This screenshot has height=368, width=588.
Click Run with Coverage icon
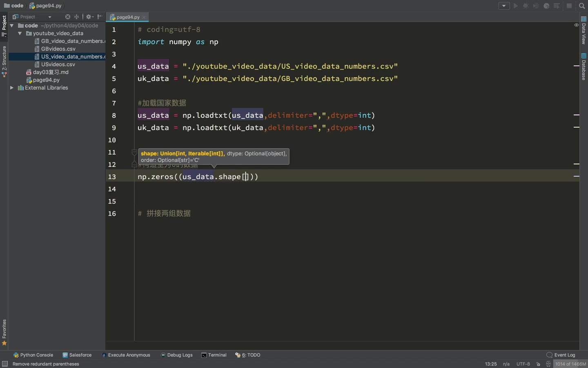(x=536, y=6)
